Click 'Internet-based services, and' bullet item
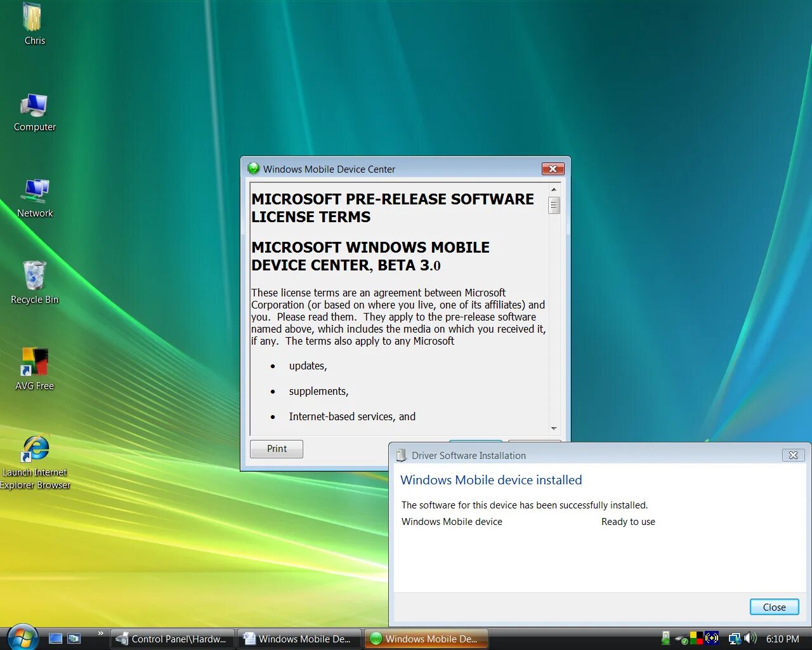Image resolution: width=812 pixels, height=650 pixels. pos(352,416)
